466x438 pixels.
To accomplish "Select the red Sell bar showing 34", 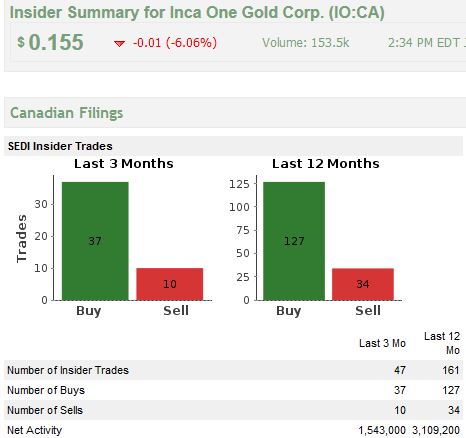I will point(363,284).
